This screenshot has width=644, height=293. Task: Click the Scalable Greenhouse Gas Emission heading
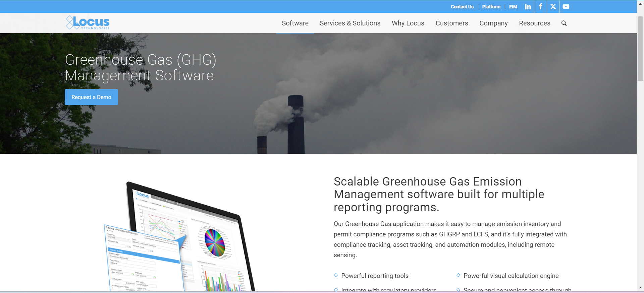point(439,194)
